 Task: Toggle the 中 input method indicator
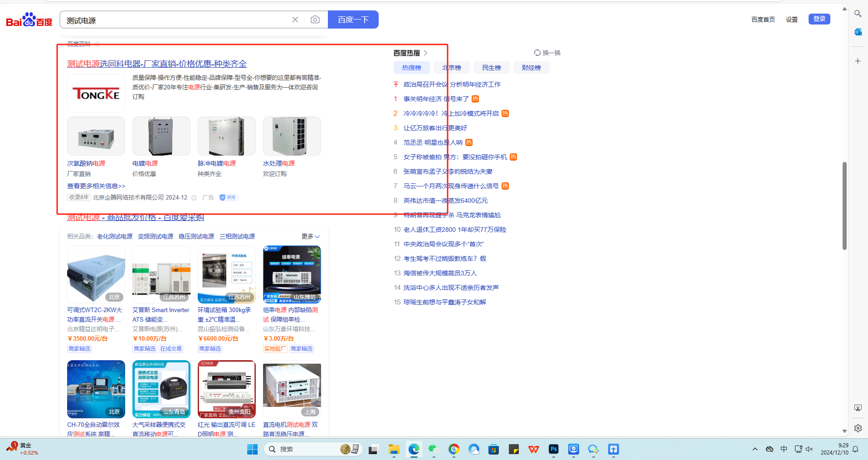click(784, 449)
